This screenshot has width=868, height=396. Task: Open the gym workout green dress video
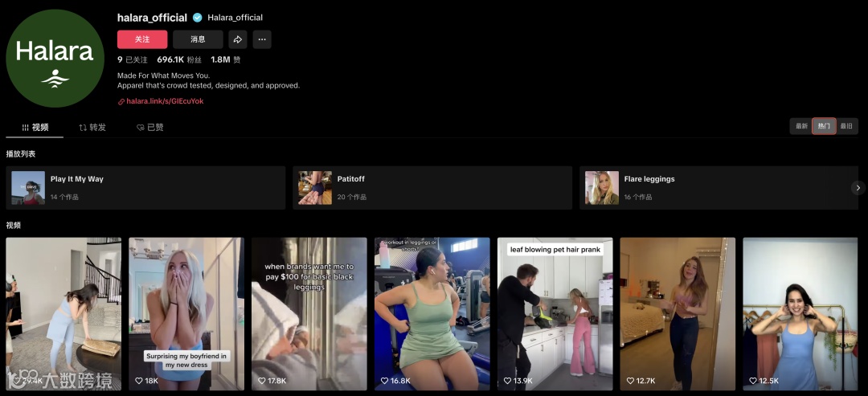click(432, 314)
